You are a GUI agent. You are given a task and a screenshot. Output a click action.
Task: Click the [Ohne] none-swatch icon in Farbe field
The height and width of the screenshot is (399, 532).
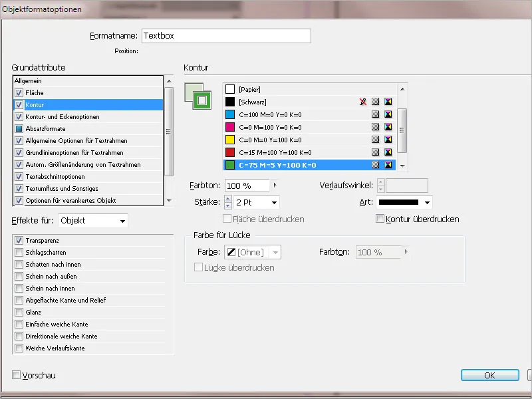(231, 252)
